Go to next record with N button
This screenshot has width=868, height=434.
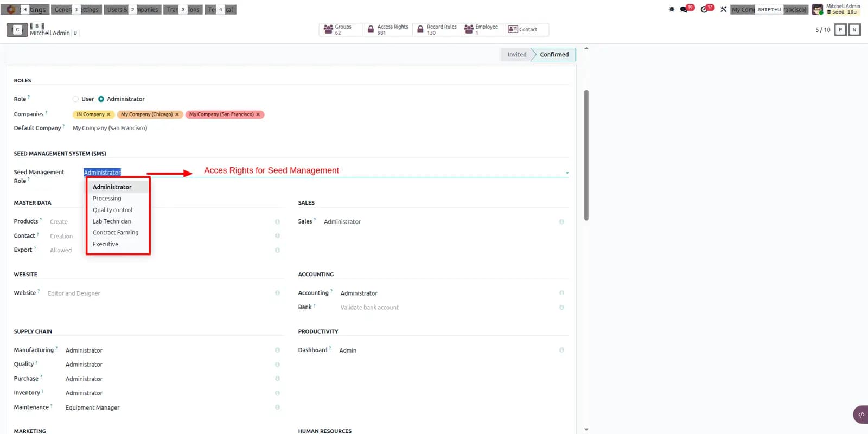(854, 30)
